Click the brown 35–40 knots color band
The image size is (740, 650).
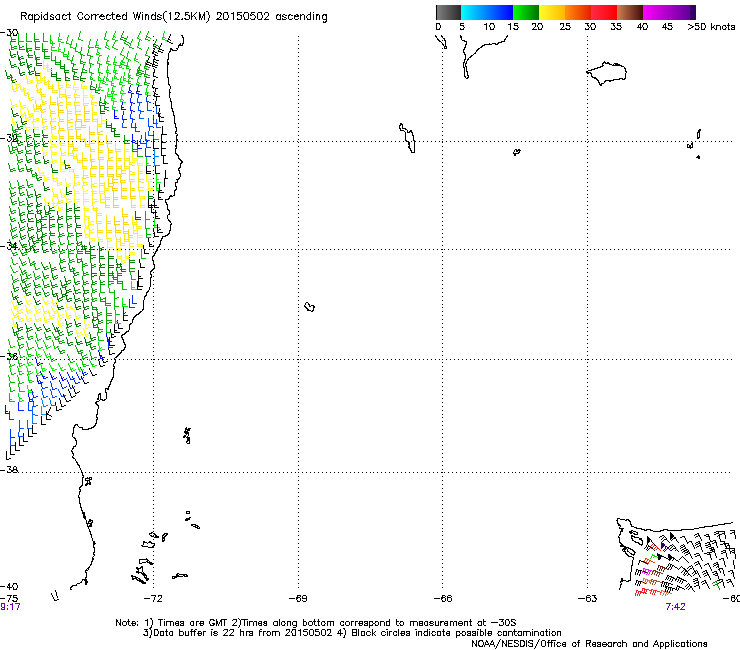tap(630, 12)
